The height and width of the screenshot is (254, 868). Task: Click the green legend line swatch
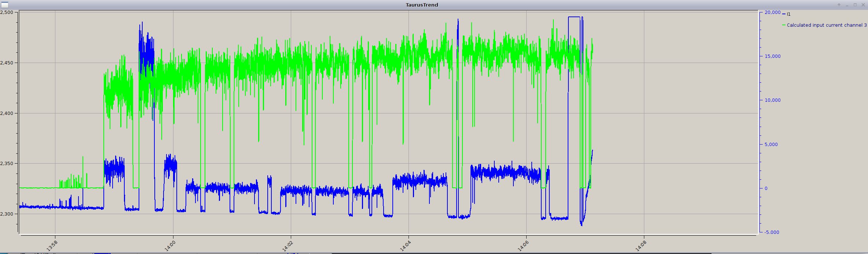point(784,25)
